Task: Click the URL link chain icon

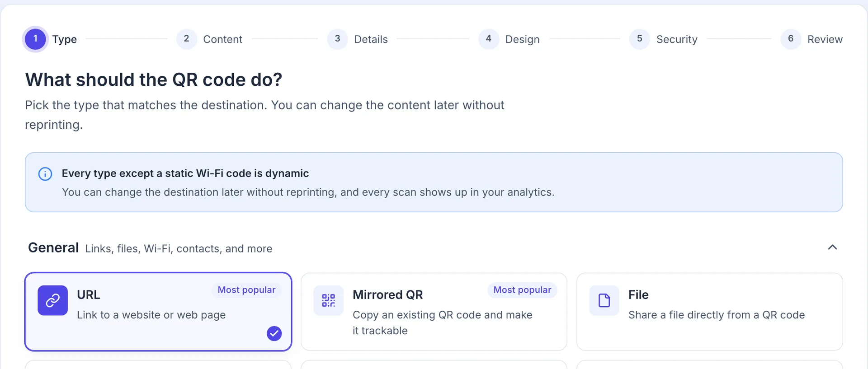Action: [53, 300]
